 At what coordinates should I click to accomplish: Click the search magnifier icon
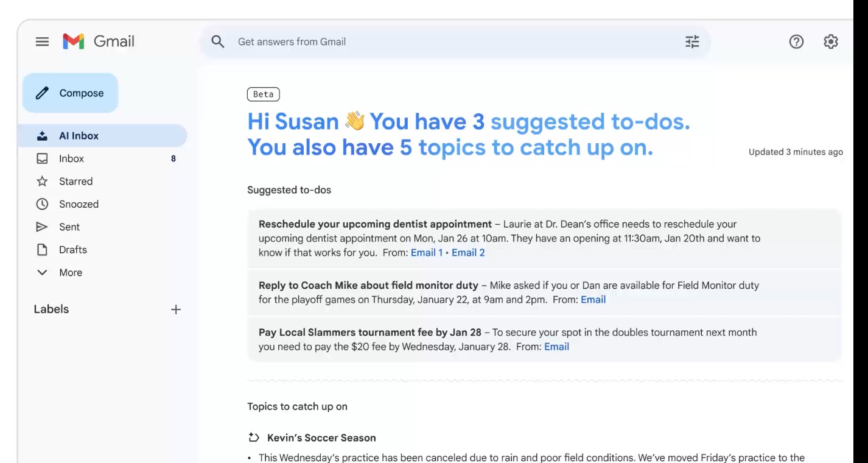tap(218, 41)
